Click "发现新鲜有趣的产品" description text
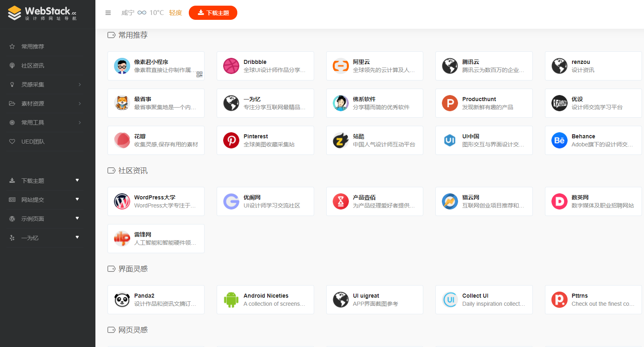The image size is (644, 347). tap(488, 107)
